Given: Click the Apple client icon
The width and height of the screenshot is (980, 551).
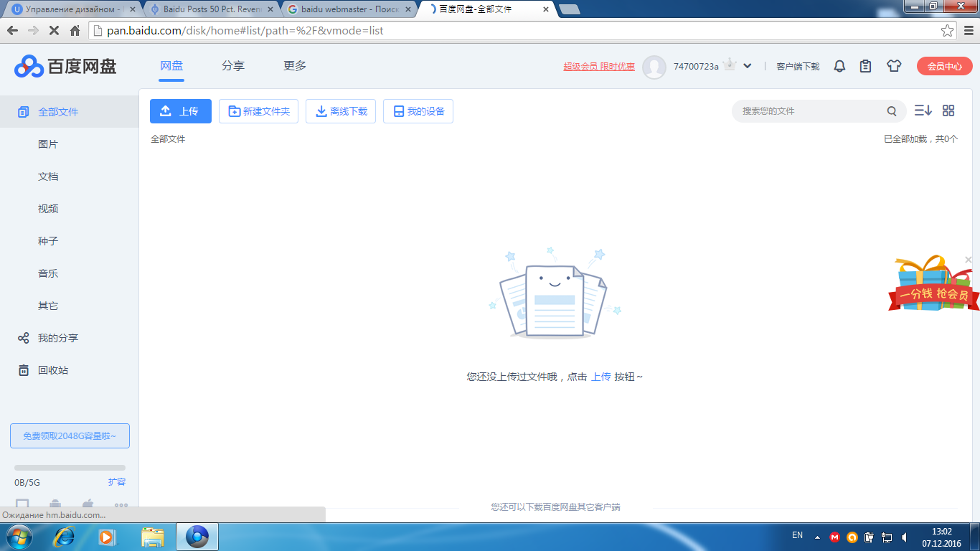Looking at the screenshot, I should tap(88, 504).
